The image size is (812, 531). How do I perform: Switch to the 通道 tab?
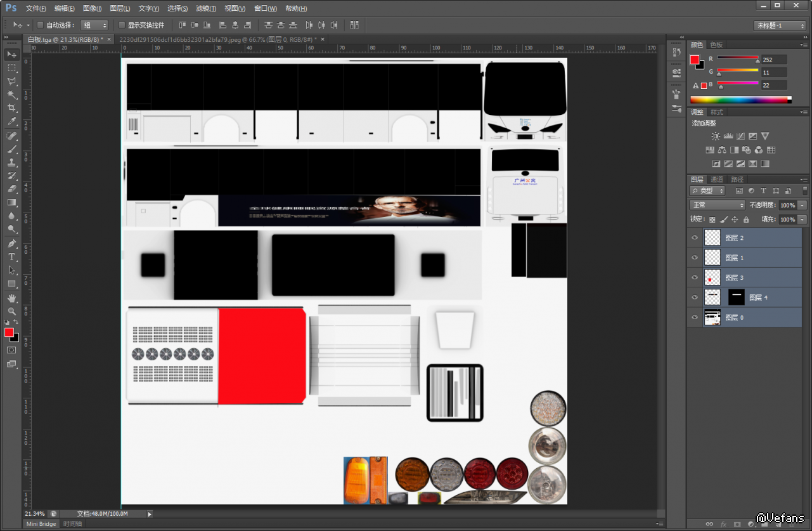pyautogui.click(x=716, y=180)
